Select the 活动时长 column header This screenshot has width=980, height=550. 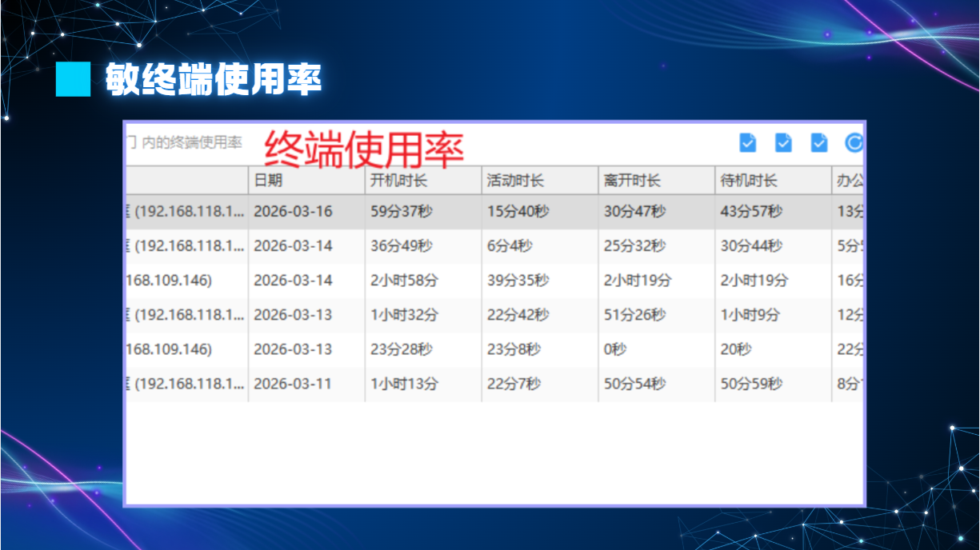[515, 181]
